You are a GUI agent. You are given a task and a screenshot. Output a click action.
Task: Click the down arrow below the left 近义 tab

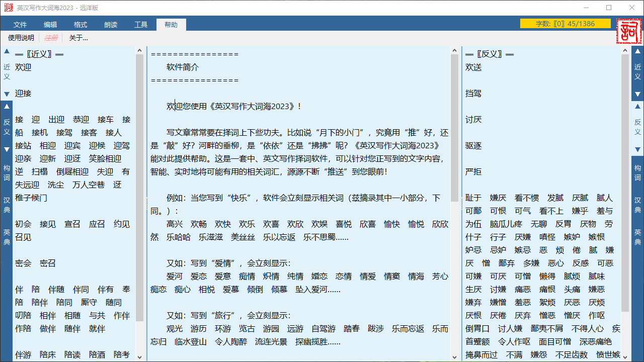[6, 94]
